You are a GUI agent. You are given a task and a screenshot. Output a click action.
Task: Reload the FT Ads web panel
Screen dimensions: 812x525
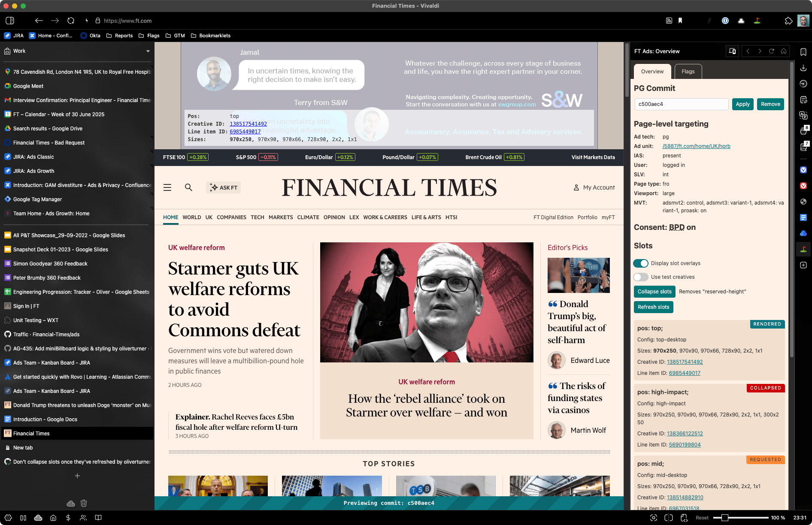point(772,51)
